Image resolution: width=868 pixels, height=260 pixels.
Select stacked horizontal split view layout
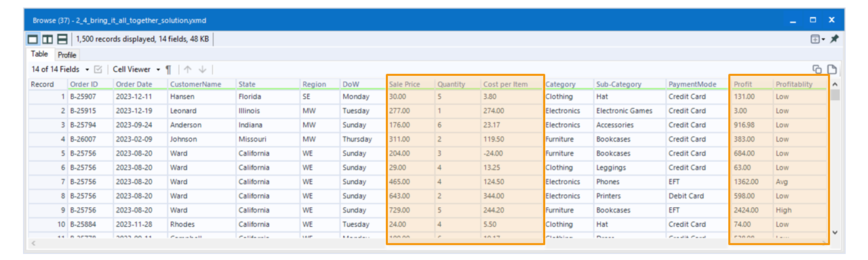pos(62,39)
